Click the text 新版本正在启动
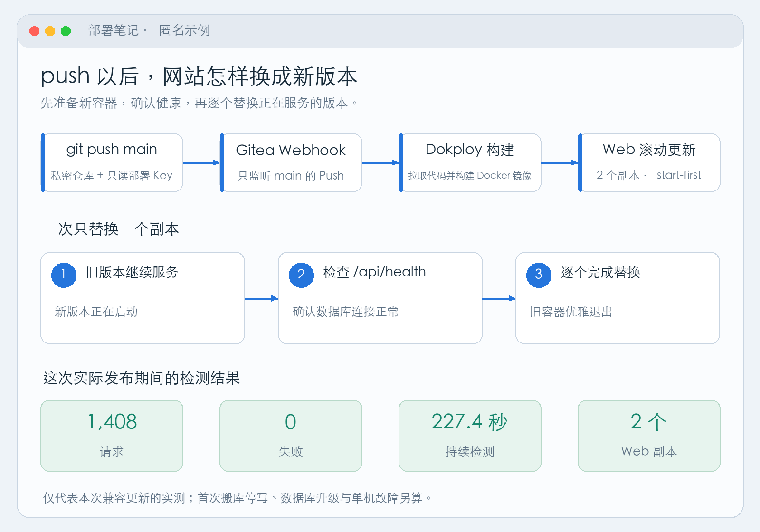This screenshot has width=760, height=532. coord(96,312)
